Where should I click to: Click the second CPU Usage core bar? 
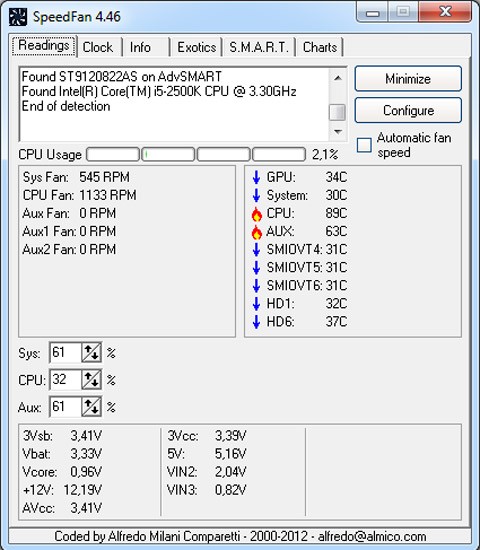coord(168,154)
